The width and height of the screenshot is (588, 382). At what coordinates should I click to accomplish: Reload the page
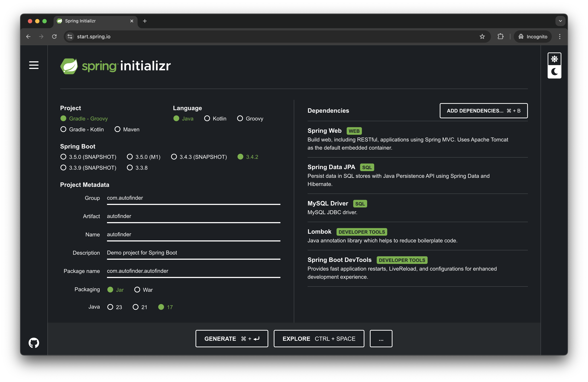click(x=54, y=37)
